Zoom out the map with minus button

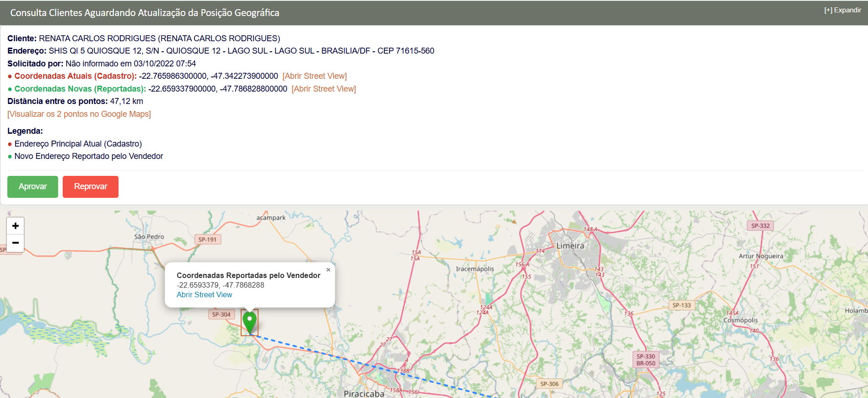click(x=16, y=243)
